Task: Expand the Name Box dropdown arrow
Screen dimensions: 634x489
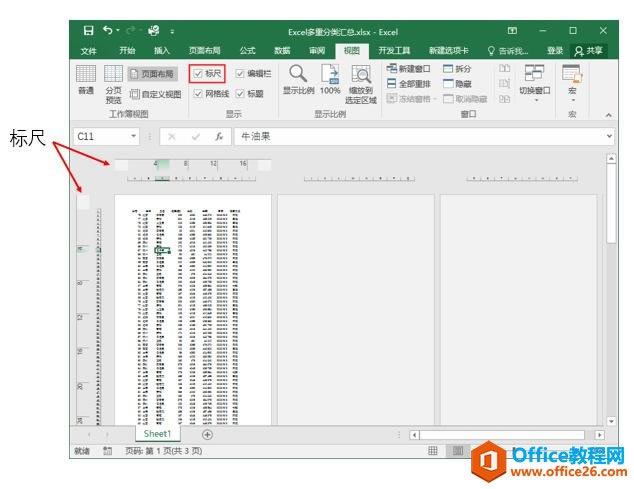Action: click(134, 136)
